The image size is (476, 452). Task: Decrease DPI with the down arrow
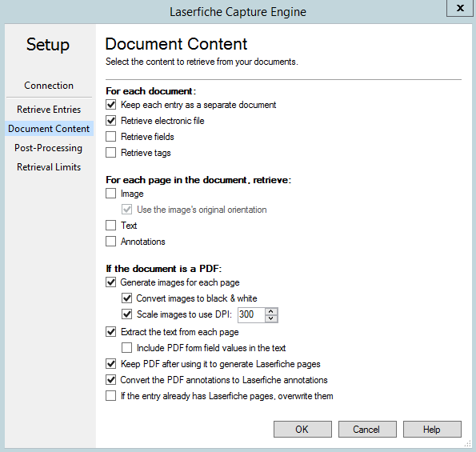270,318
